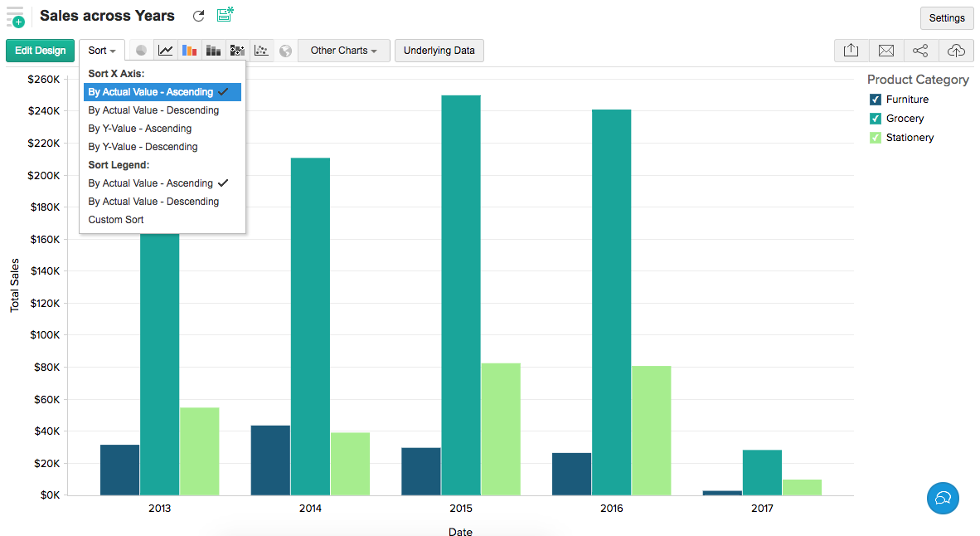
Task: Choose the scatter plot chart type
Action: (x=261, y=50)
